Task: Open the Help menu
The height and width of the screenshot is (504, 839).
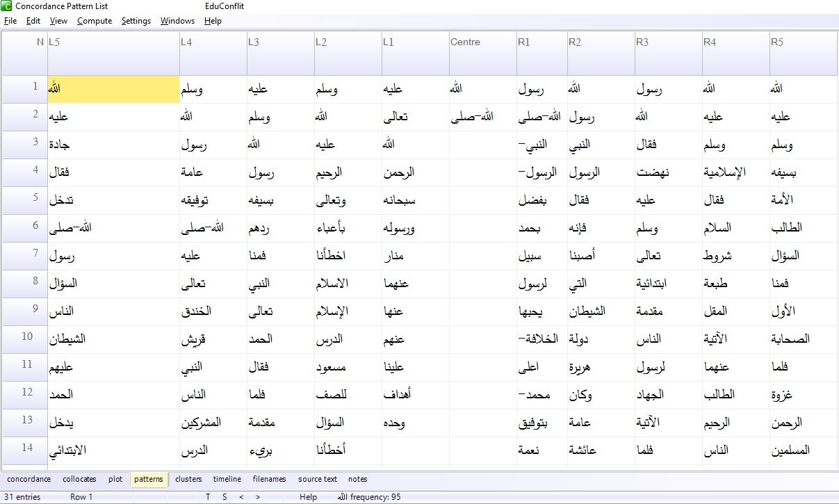Action: pos(213,21)
